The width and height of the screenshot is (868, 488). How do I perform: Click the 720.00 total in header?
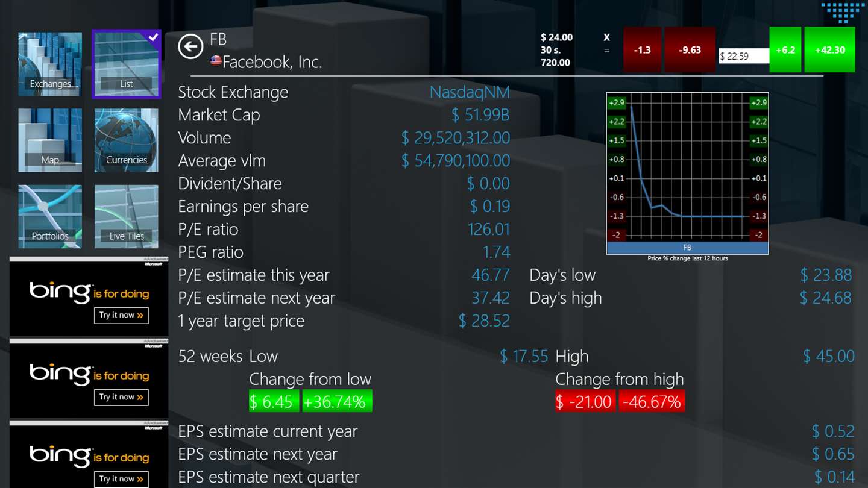556,63
